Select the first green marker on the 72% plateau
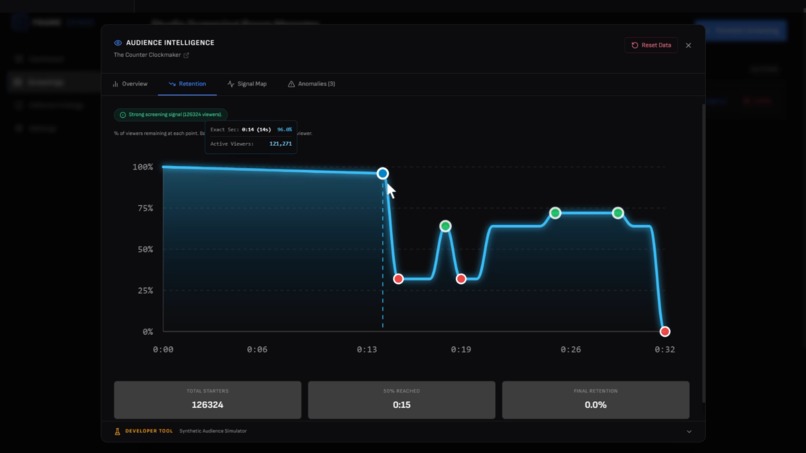Screen dimensions: 806x453 pyautogui.click(x=555, y=213)
